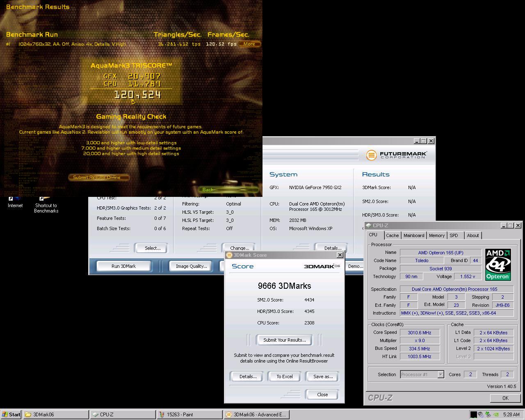Screen dimensions: 525x420
Task: Open the Shortcut to Benchmarks desktop icon
Action: point(46,205)
